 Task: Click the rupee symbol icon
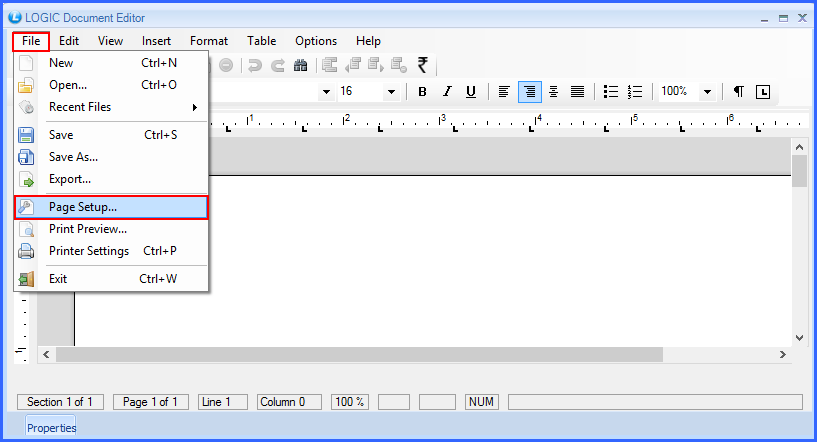[423, 65]
